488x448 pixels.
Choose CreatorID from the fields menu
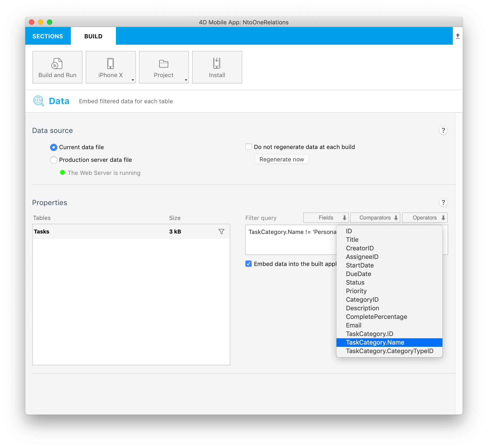pos(389,248)
